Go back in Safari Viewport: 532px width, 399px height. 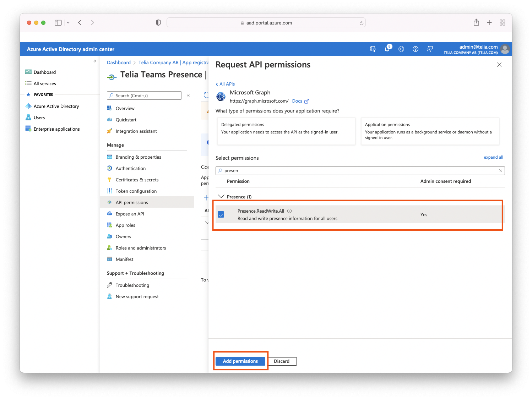(80, 23)
